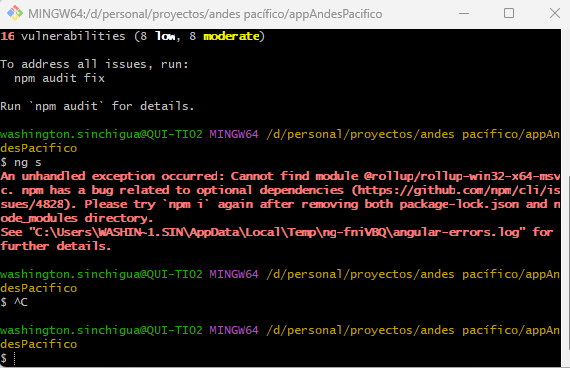Close the MINGW64 terminal window
570x368 pixels.
[555, 13]
